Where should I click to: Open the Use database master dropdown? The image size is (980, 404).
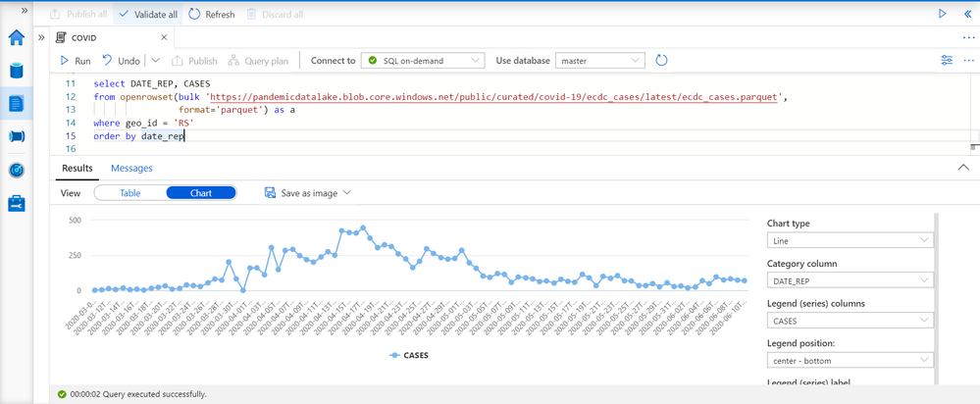point(599,61)
